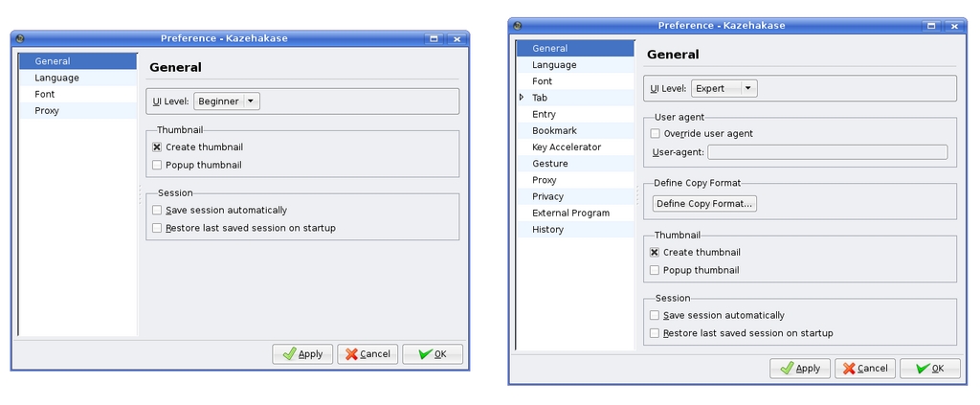Click the red Cancel icon in Expert-level window

coord(849,369)
